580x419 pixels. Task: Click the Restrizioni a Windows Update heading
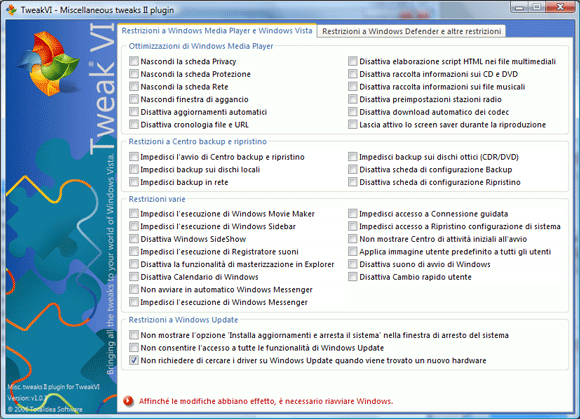click(x=183, y=320)
